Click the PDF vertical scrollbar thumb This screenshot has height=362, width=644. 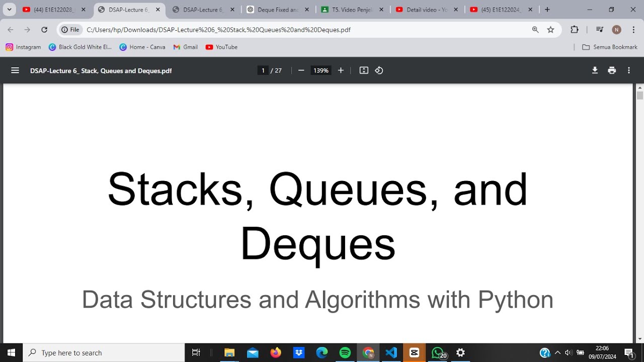[639, 95]
